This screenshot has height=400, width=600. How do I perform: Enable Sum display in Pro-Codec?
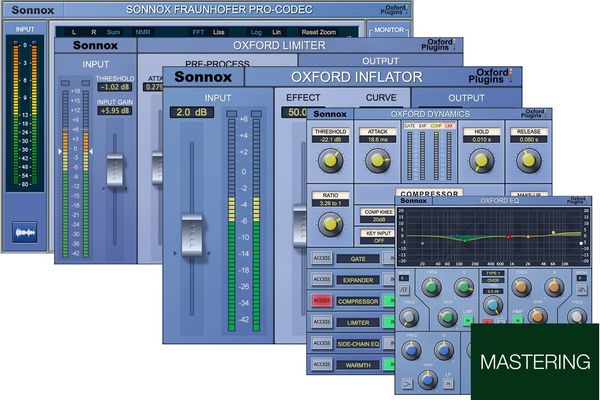pyautogui.click(x=113, y=32)
